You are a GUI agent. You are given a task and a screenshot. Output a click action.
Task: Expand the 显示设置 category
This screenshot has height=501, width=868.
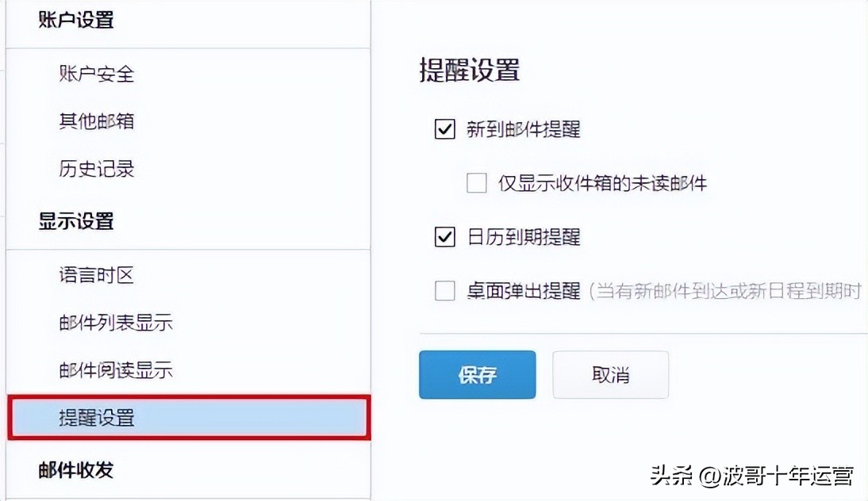point(75,222)
